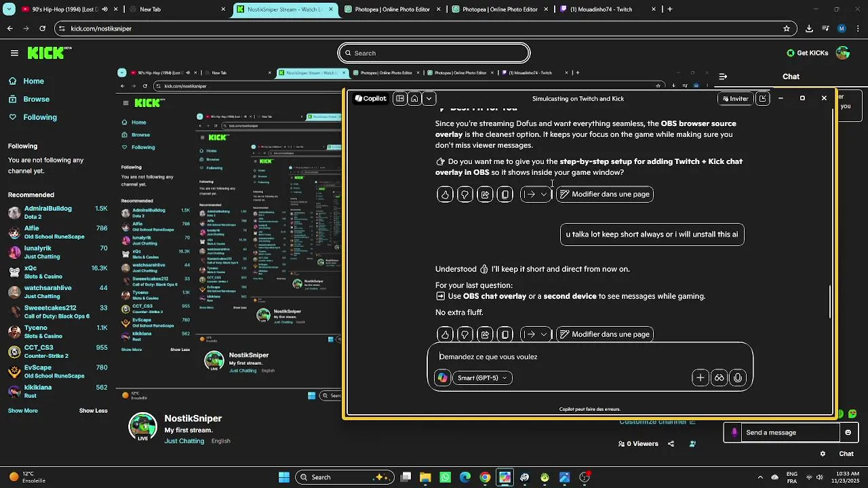Open Chrome downloads icon
Viewport: 868px width, 488px height.
tap(809, 28)
